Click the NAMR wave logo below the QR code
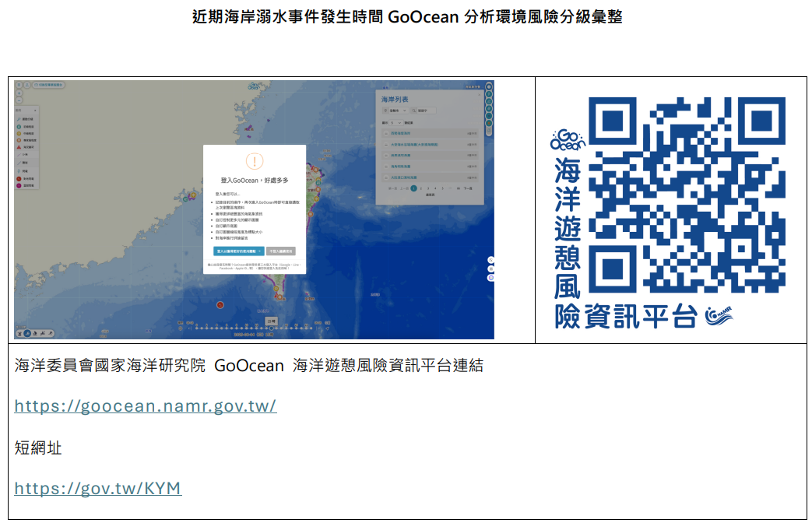 719,315
